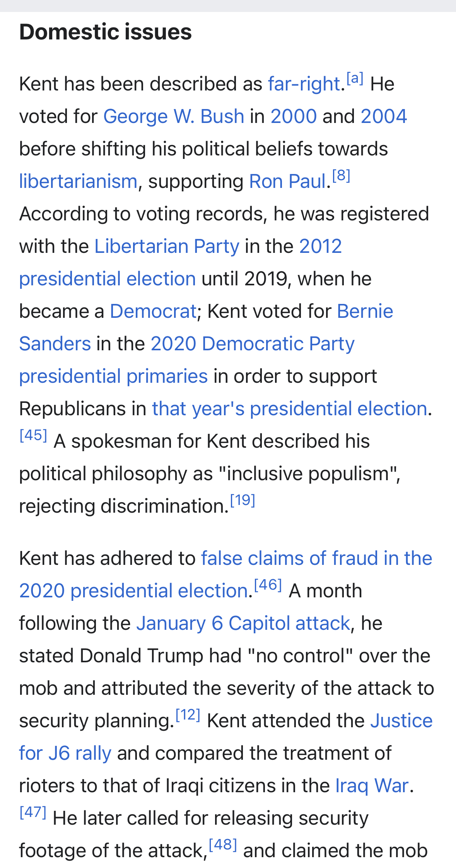
Task: Follow the libertarianism link
Action: 78,181
